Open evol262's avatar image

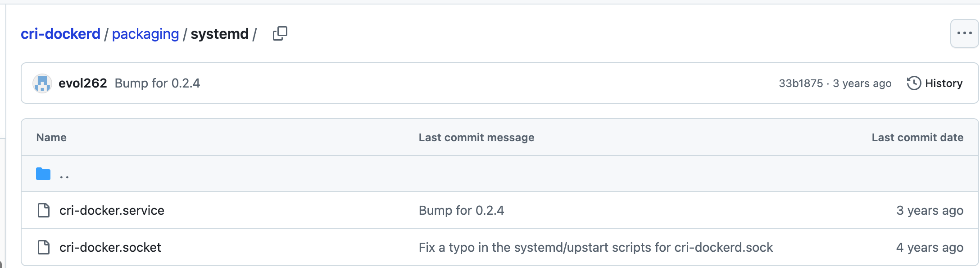[42, 83]
